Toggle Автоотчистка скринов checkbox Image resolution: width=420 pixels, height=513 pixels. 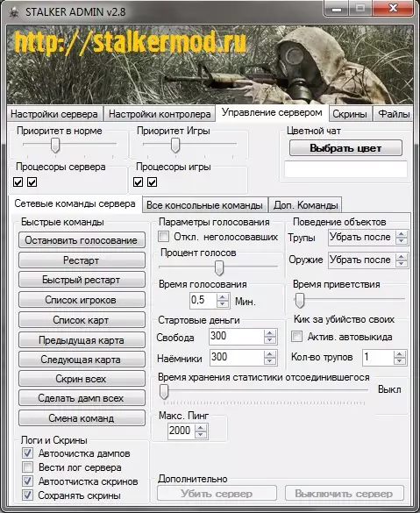point(27,481)
